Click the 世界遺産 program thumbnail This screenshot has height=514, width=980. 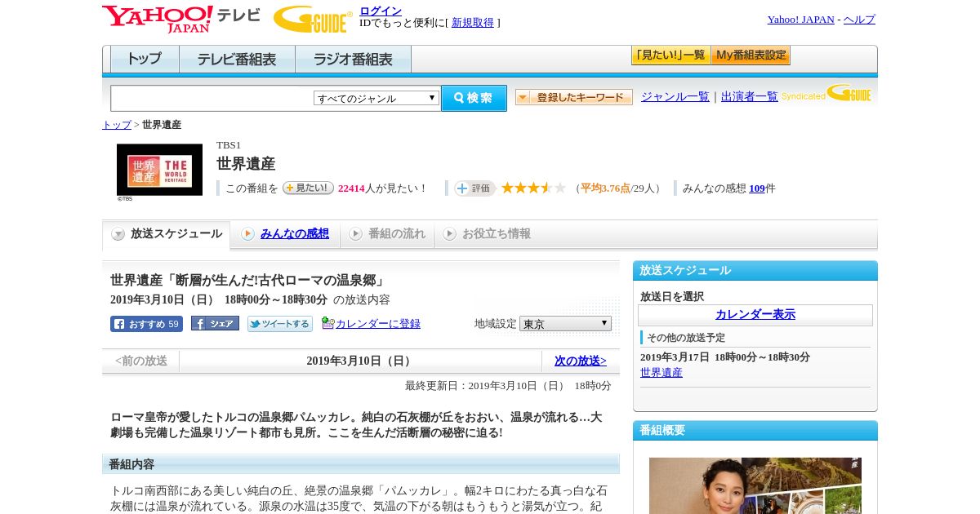pos(159,170)
